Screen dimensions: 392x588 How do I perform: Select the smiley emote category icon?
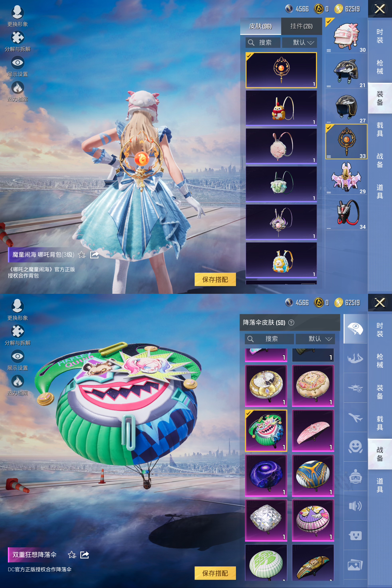click(x=355, y=447)
